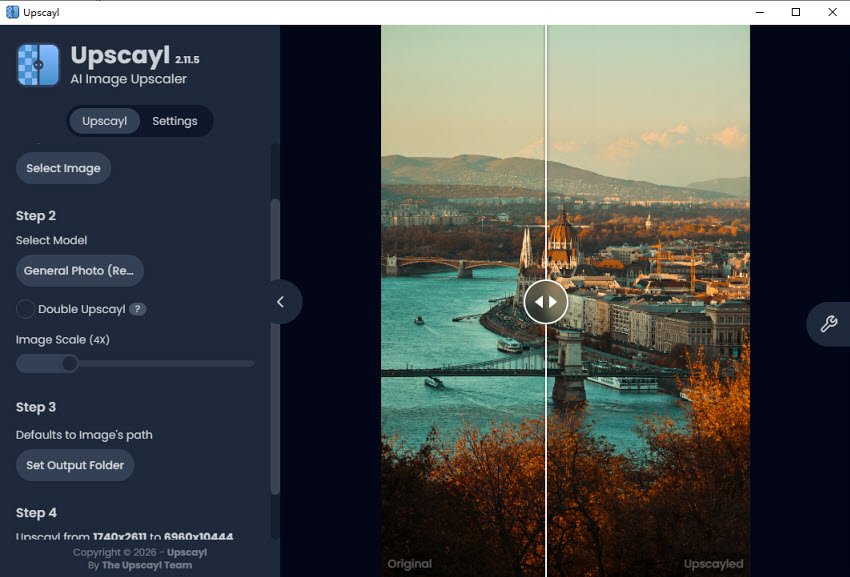This screenshot has height=577, width=850.
Task: Click the comparison slider arrows handle
Action: 545,301
